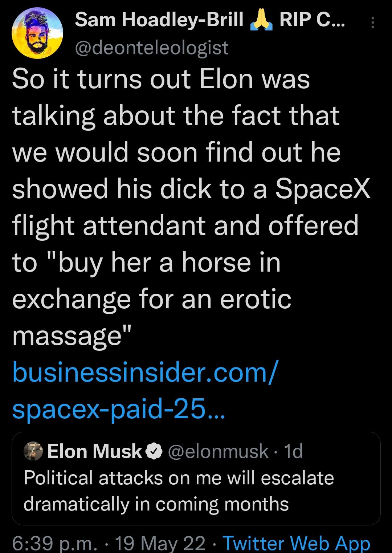This screenshot has height=553, width=392.
Task: Expand the truncated businessinsider URL
Action: click(120, 410)
